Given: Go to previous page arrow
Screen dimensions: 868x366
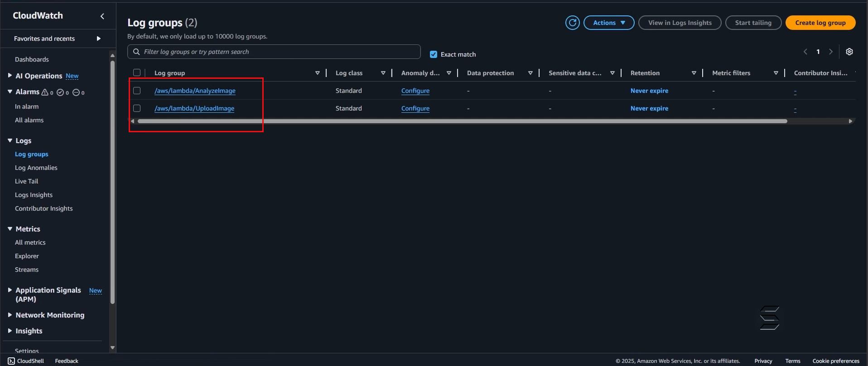Looking at the screenshot, I should (x=805, y=52).
